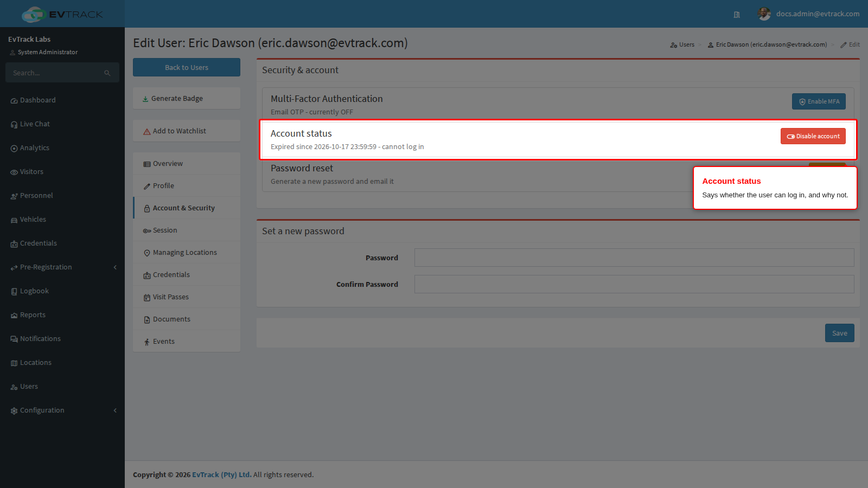The width and height of the screenshot is (868, 488).
Task: Open the Session tab
Action: [187, 230]
